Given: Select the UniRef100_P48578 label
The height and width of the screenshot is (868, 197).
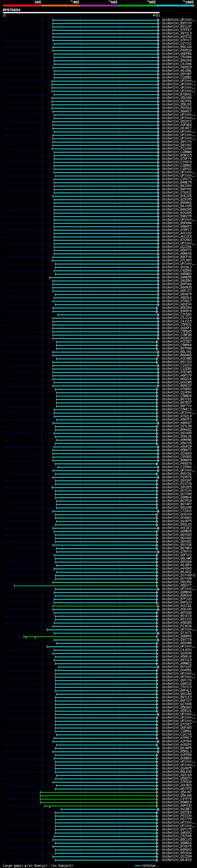Looking at the screenshot, I should pos(177,464).
